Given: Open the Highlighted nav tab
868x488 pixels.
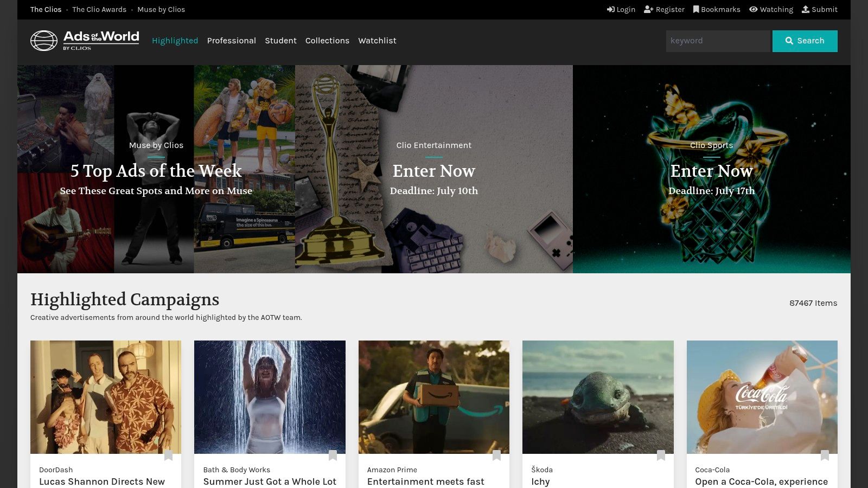Looking at the screenshot, I should (175, 41).
